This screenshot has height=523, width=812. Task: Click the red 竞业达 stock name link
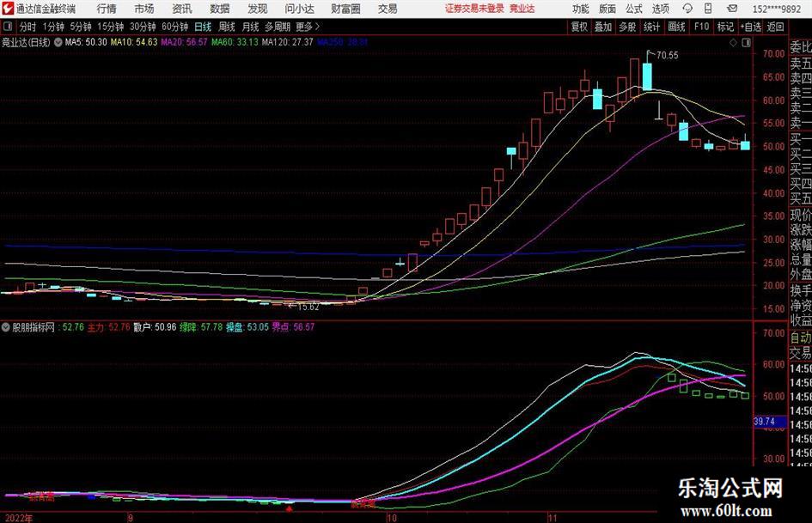[x=522, y=9]
